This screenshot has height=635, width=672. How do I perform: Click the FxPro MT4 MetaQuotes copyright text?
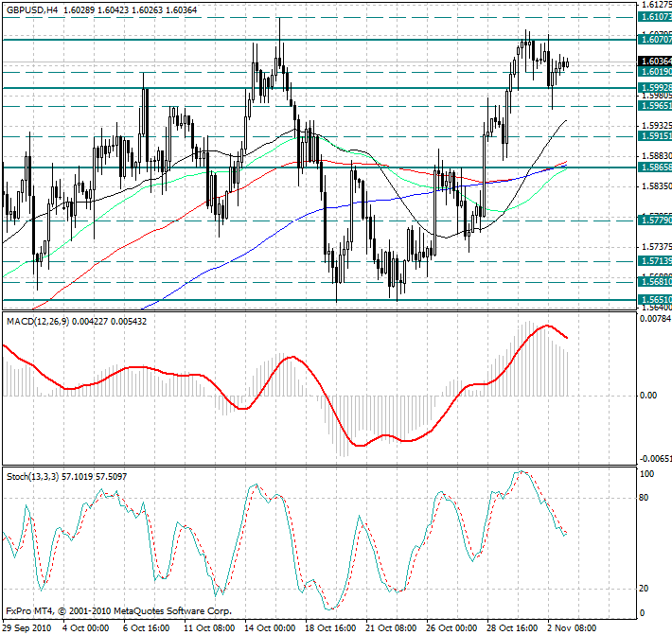tap(118, 611)
